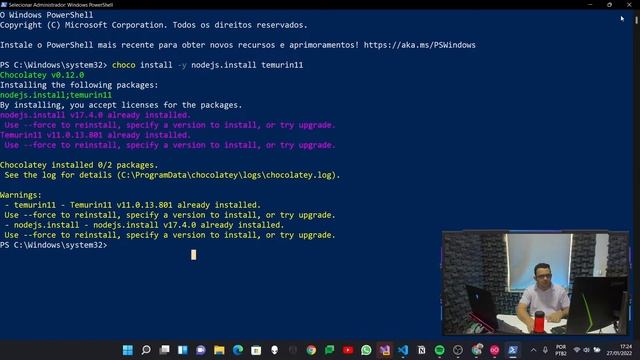Click 'Installing the following packages:' line
The image size is (640, 360).
tap(79, 85)
